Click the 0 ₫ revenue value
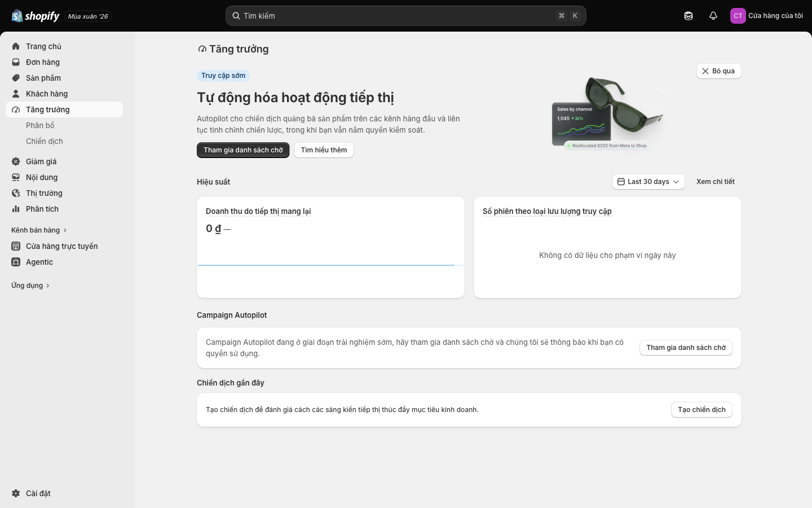812x508 pixels. (x=214, y=229)
